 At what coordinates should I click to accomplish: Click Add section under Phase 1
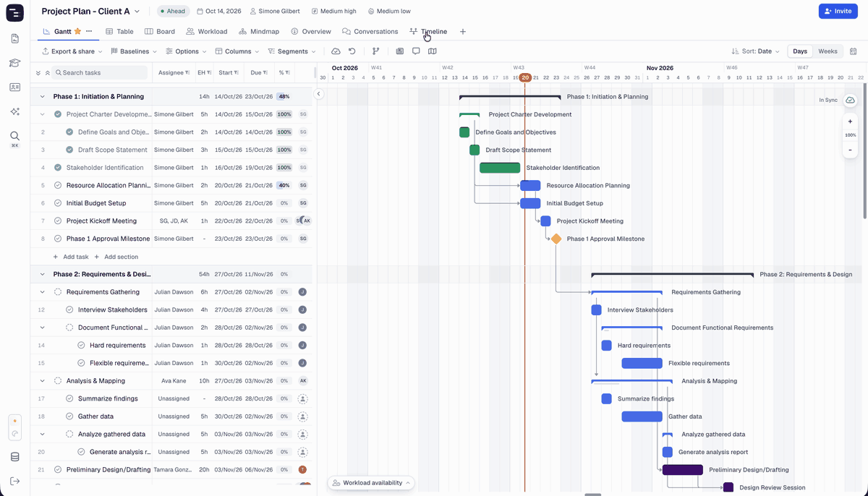tap(116, 257)
